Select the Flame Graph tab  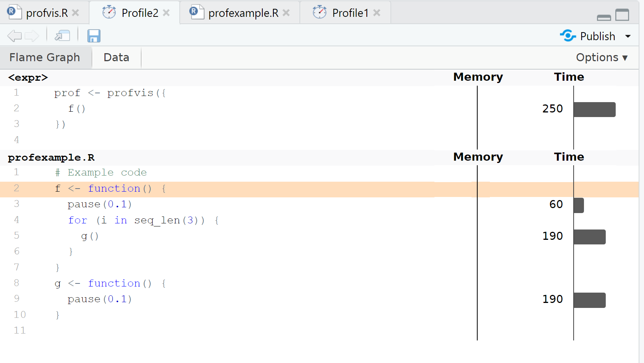click(45, 57)
